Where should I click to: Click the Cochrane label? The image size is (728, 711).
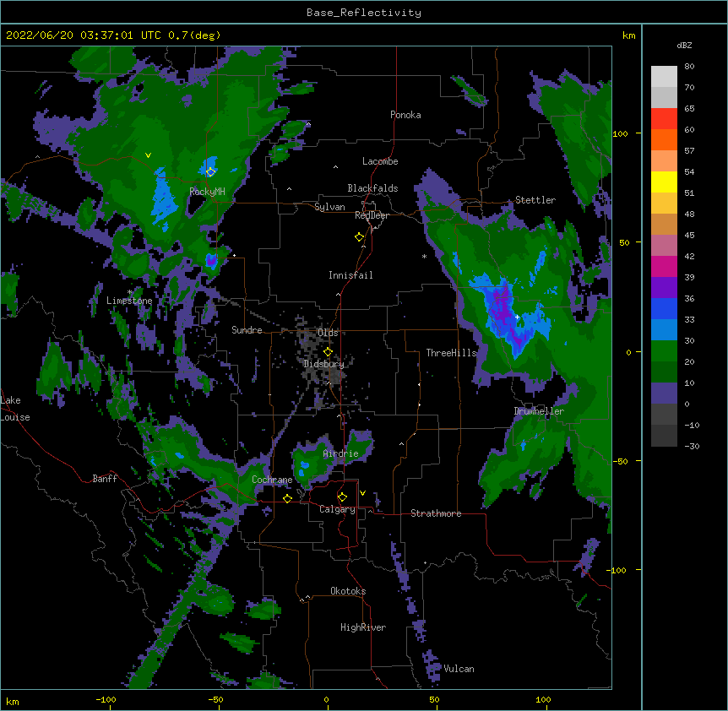pos(272,480)
